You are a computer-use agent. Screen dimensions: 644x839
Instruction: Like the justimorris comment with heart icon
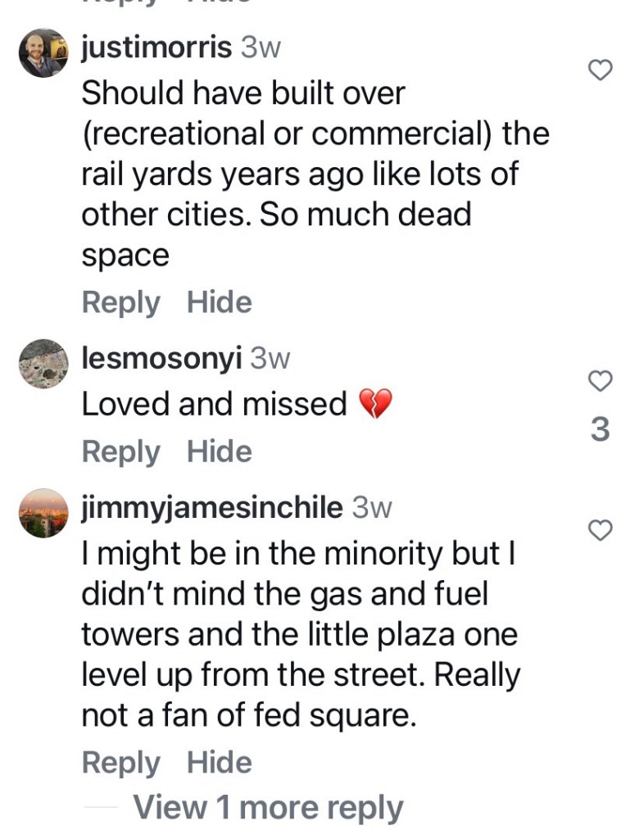tap(601, 71)
